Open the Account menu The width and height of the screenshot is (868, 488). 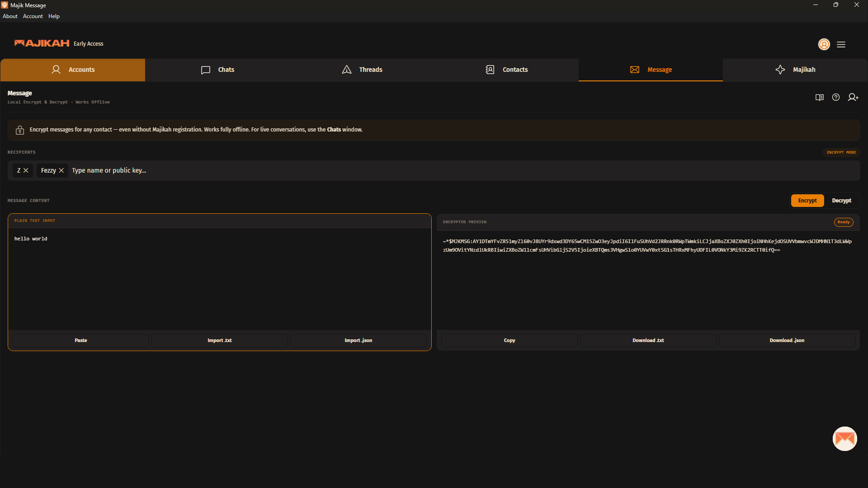(33, 16)
